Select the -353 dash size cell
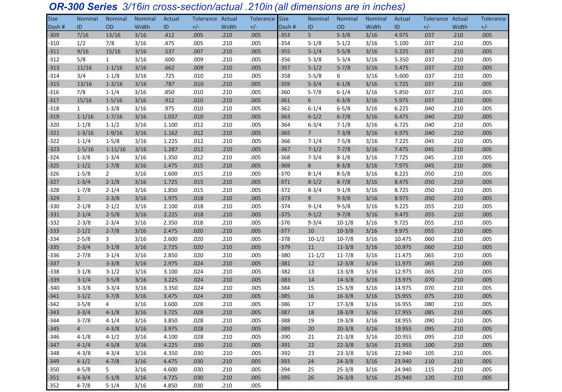This screenshot has width=562, height=392. click(285, 35)
